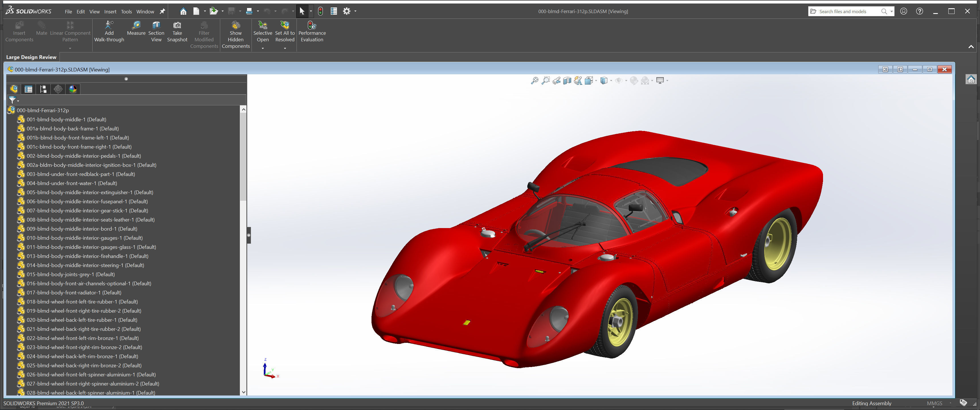Screen dimensions: 980x410
Task: Click the Rebuild traffic light icon
Action: 320,11
